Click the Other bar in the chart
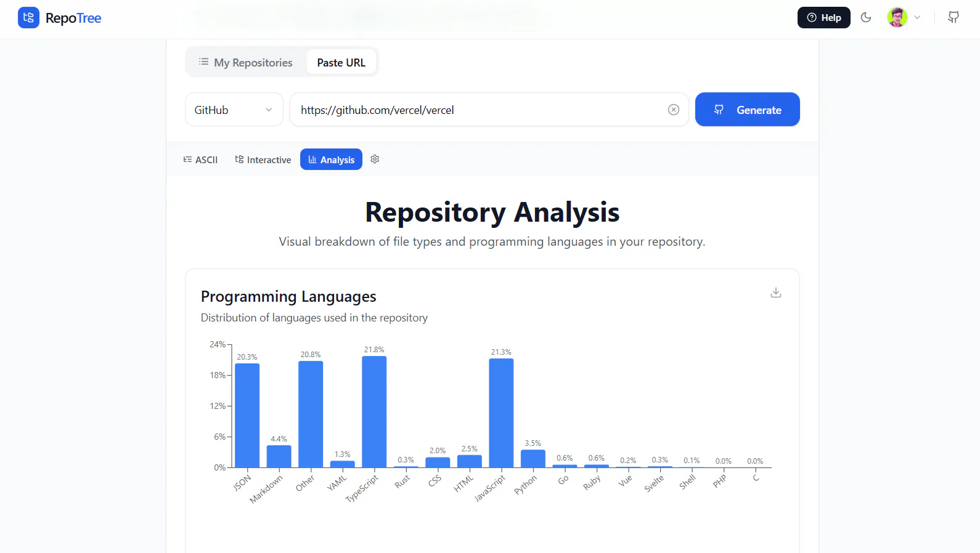The image size is (980, 553). pos(311,414)
